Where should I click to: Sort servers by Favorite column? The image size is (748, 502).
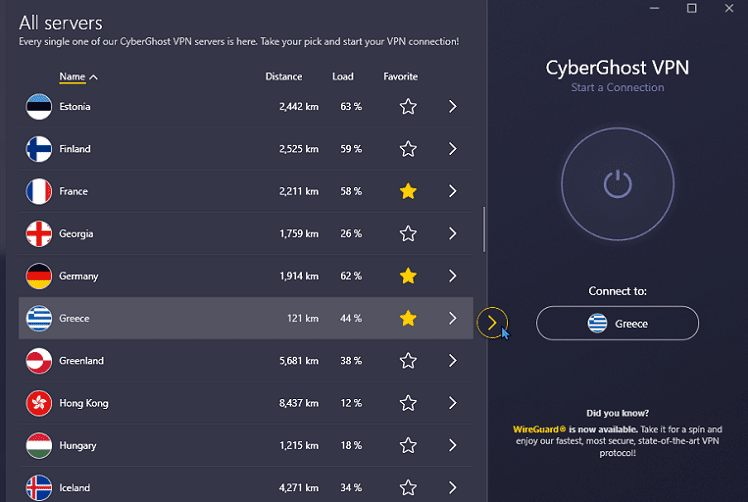400,76
